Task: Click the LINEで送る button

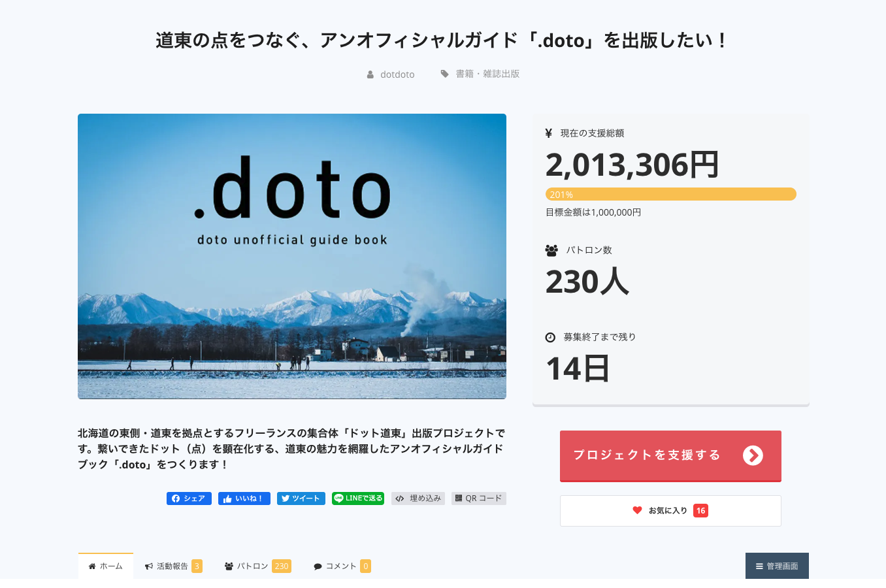Action: 357,498
